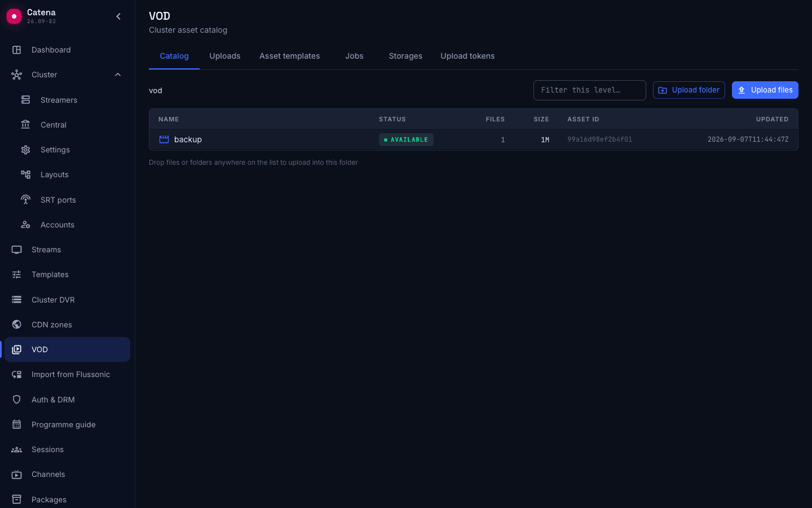Click the backup asset clapperboard icon

tap(164, 139)
